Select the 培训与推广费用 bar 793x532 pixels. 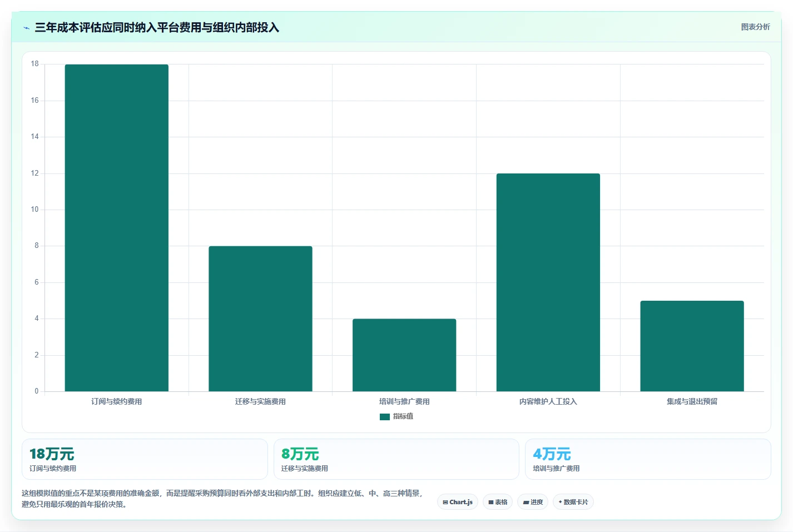(x=404, y=355)
